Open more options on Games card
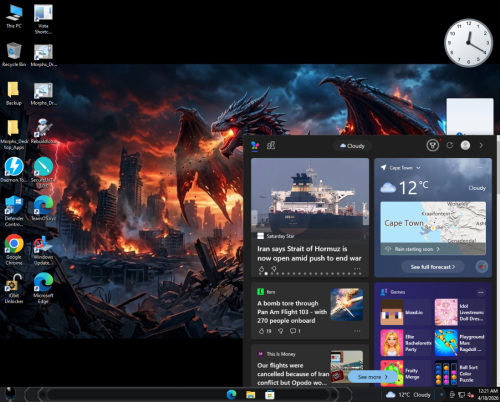The height and width of the screenshot is (402, 500). click(481, 292)
